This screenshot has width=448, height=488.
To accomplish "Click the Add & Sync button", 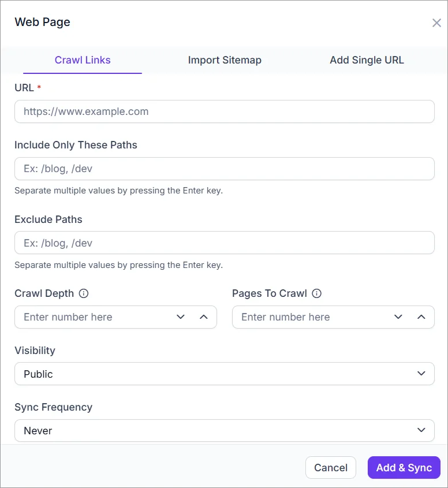I will (404, 467).
